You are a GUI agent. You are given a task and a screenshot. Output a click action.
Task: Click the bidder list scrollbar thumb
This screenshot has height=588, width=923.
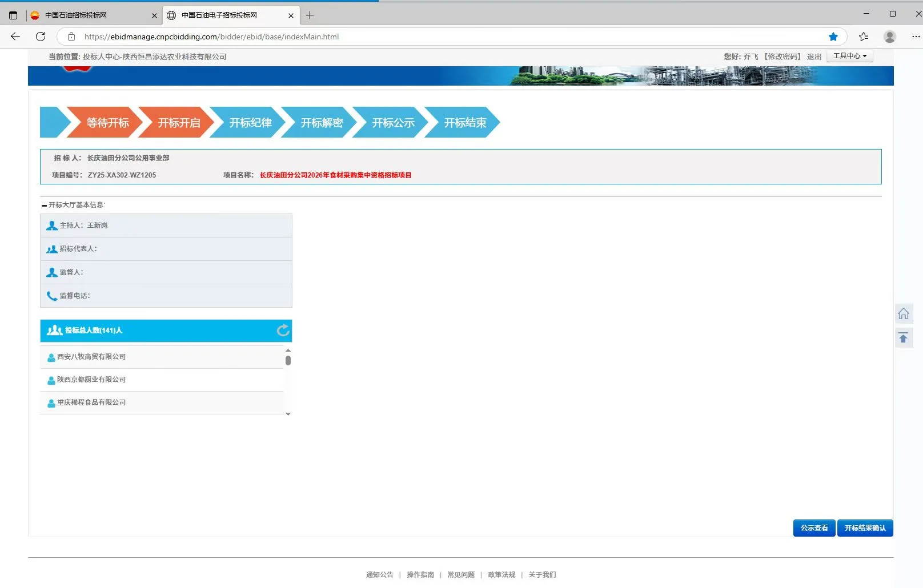point(288,360)
